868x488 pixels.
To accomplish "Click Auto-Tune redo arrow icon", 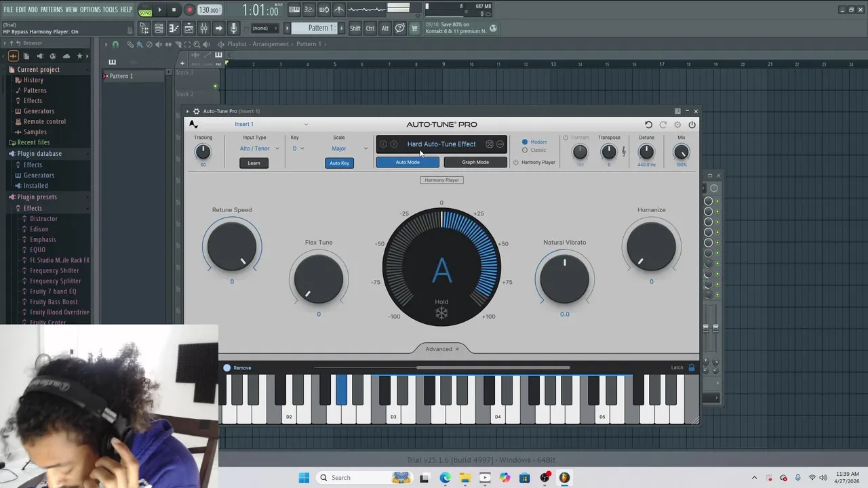I will 663,125.
